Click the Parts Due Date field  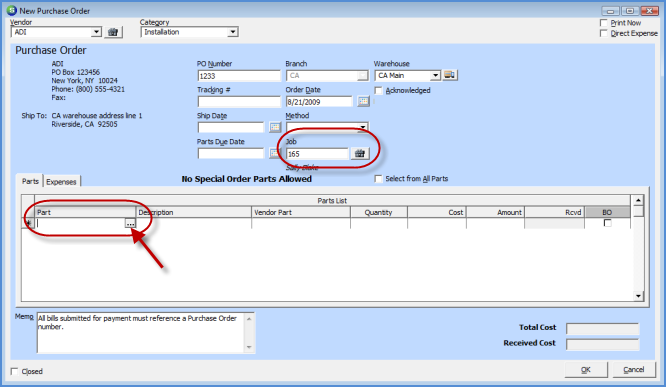click(x=231, y=153)
